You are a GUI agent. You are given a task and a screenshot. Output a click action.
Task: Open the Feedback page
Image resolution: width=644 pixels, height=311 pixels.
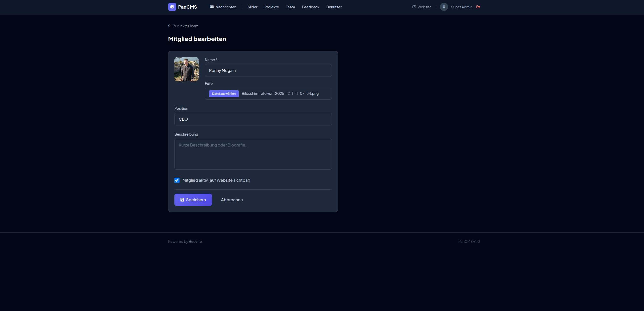point(310,7)
